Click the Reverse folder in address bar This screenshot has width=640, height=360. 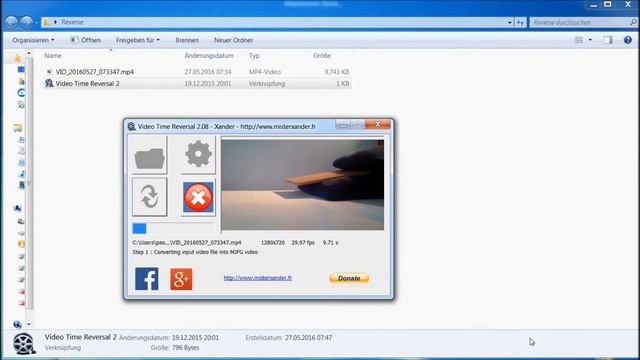click(x=72, y=22)
